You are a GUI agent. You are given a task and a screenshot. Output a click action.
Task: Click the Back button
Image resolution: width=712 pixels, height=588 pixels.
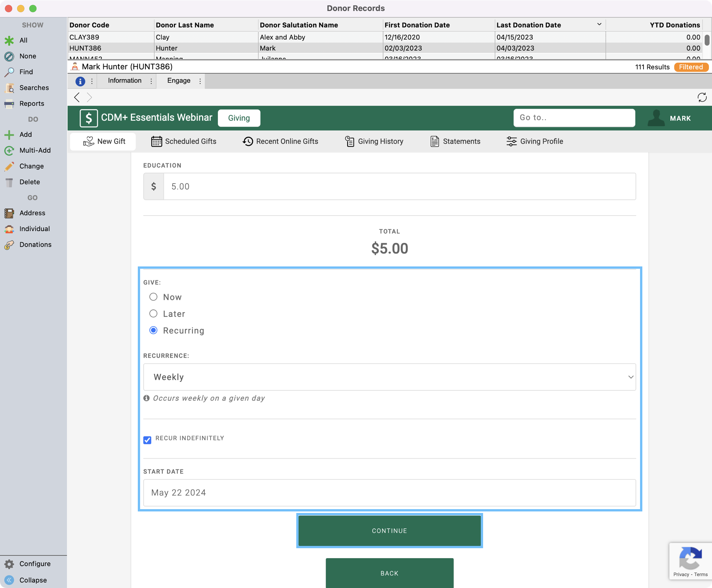click(389, 573)
